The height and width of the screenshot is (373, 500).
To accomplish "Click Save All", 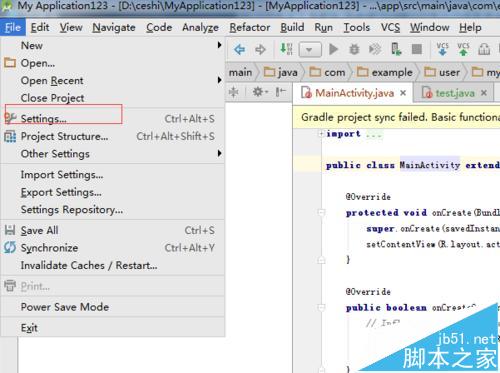I will [x=113, y=230].
